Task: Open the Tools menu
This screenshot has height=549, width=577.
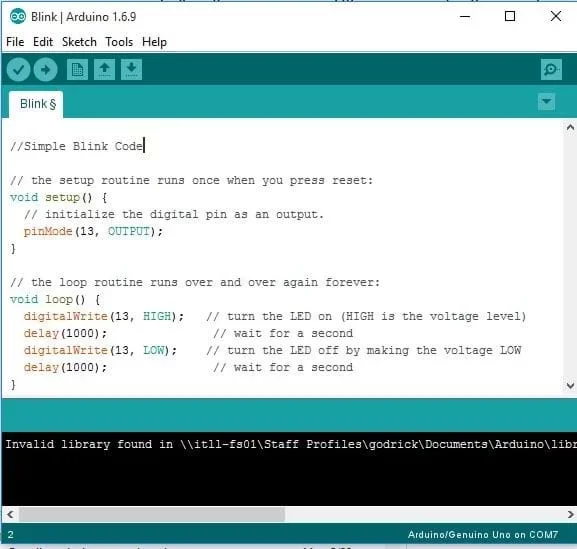Action: 119,42
